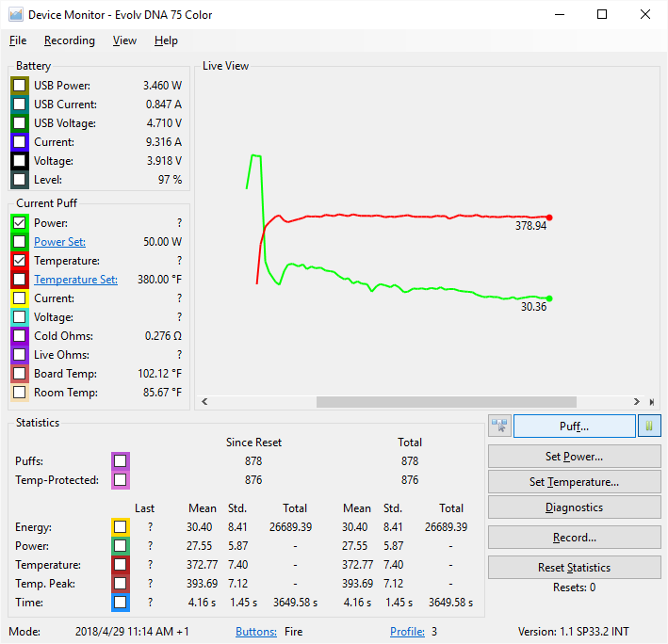
Task: Click the pointer icon left of Puff button
Action: pos(499,426)
